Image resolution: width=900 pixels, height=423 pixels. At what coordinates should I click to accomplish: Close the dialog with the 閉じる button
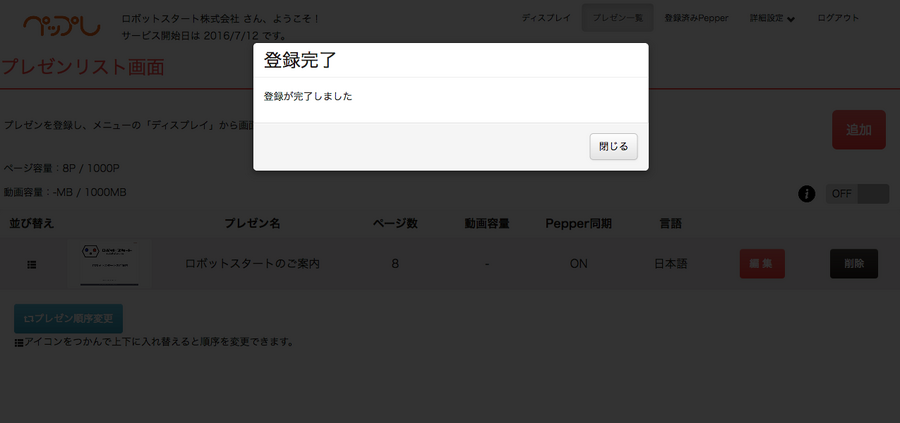pos(613,146)
